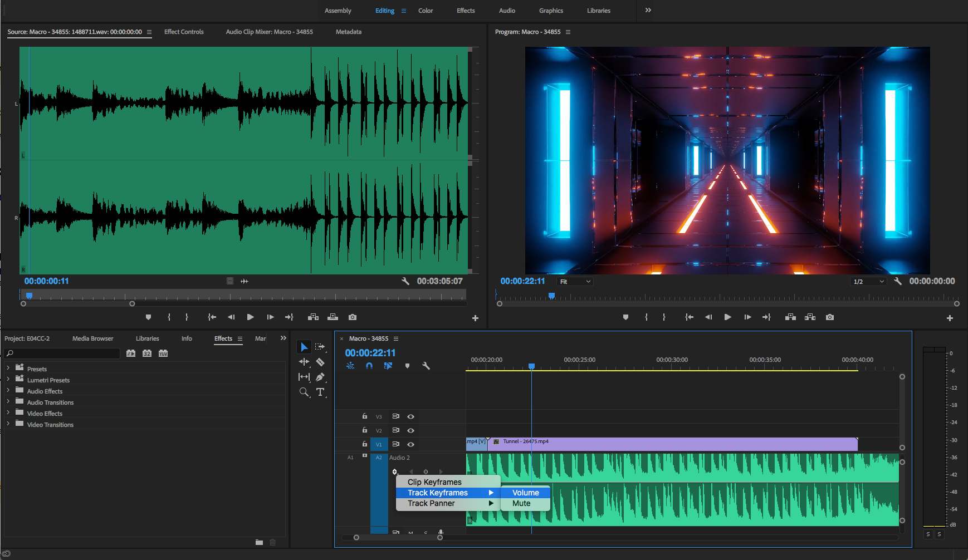This screenshot has height=560, width=968.
Task: Switch to the Media Browser tab
Action: [x=92, y=338]
